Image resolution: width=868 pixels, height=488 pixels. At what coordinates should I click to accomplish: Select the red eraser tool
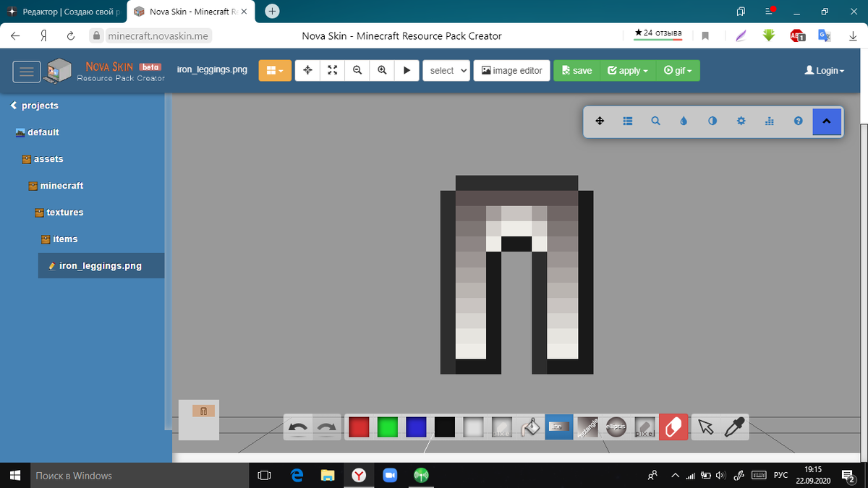[x=673, y=427]
